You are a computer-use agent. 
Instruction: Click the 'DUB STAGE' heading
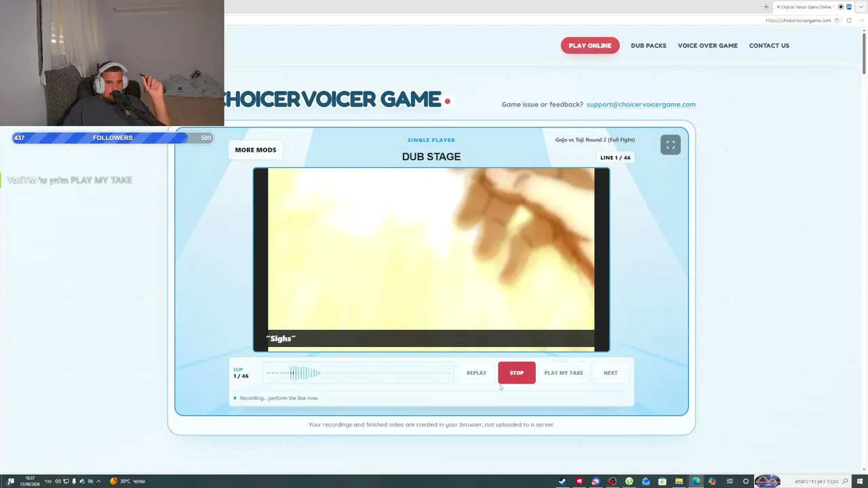pos(431,157)
